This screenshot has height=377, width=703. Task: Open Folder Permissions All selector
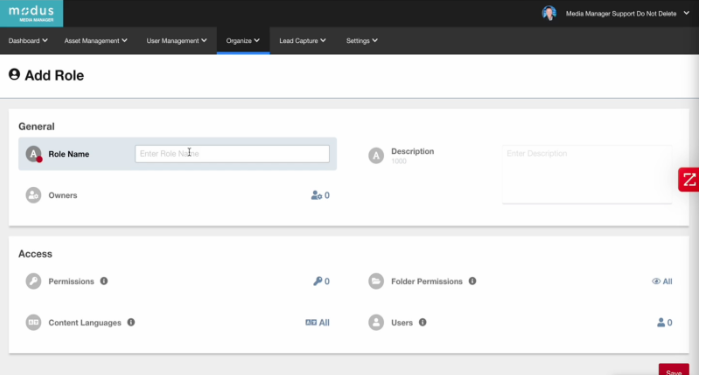(662, 281)
